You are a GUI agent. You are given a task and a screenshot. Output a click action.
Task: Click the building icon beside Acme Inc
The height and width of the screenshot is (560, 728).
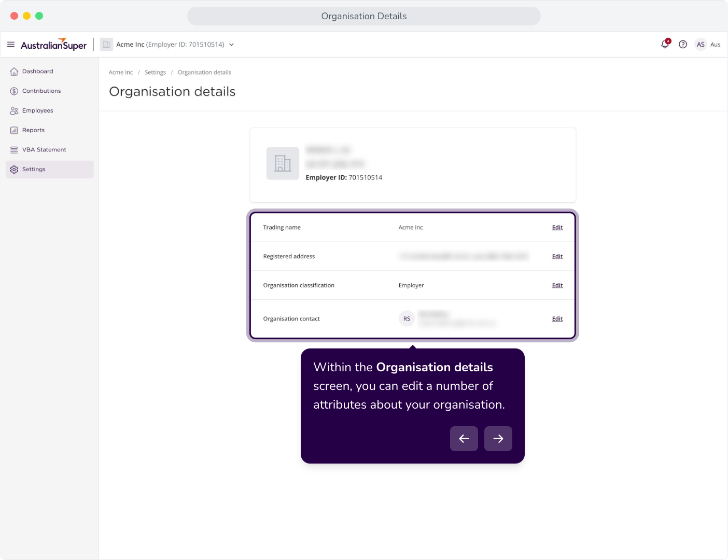point(106,45)
